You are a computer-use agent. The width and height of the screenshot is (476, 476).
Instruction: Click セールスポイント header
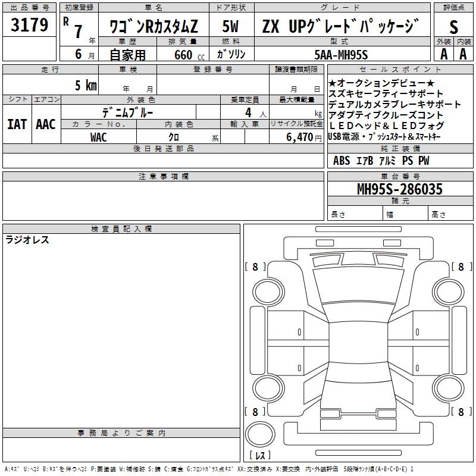tap(400, 69)
